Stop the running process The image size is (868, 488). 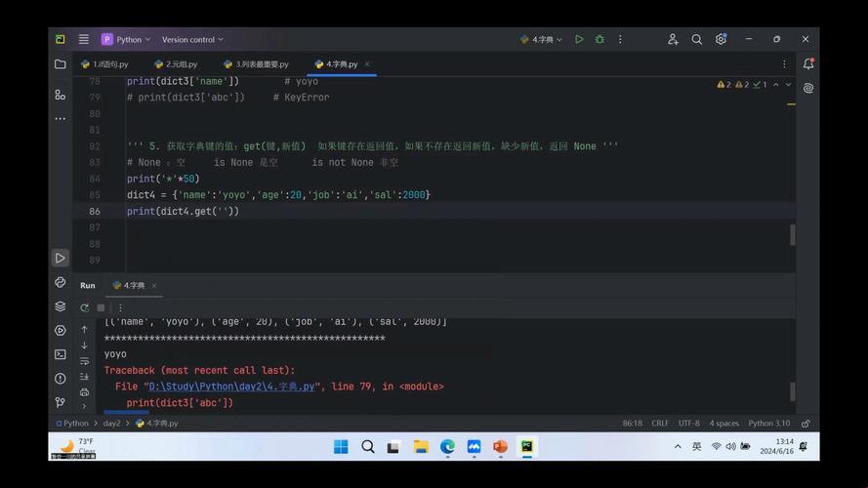point(101,307)
